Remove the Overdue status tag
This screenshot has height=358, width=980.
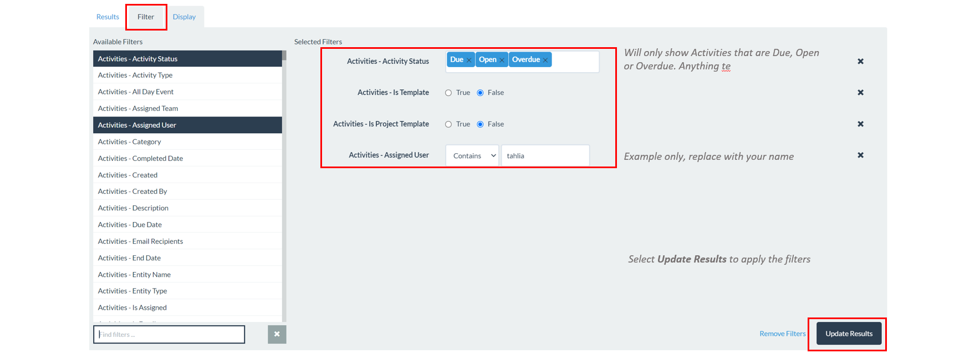point(545,60)
